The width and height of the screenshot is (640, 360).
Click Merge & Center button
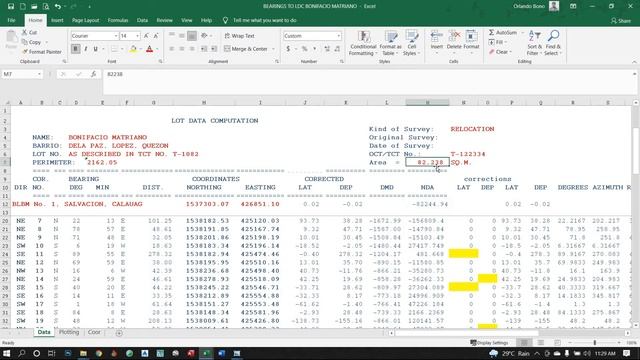(x=246, y=49)
